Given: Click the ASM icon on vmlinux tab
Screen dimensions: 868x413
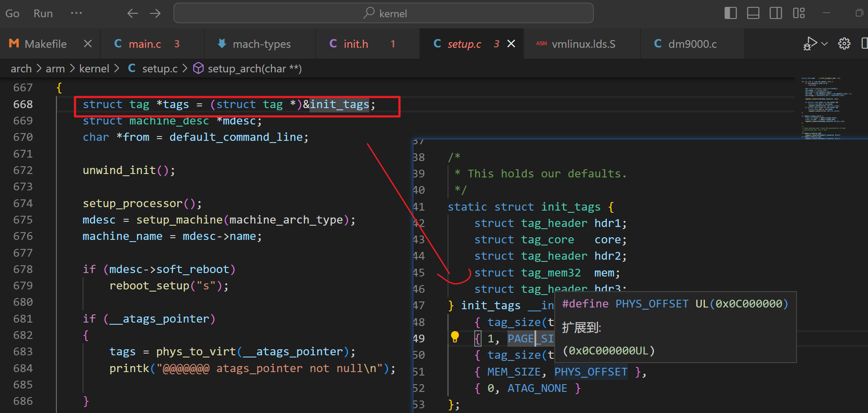Looking at the screenshot, I should [541, 43].
